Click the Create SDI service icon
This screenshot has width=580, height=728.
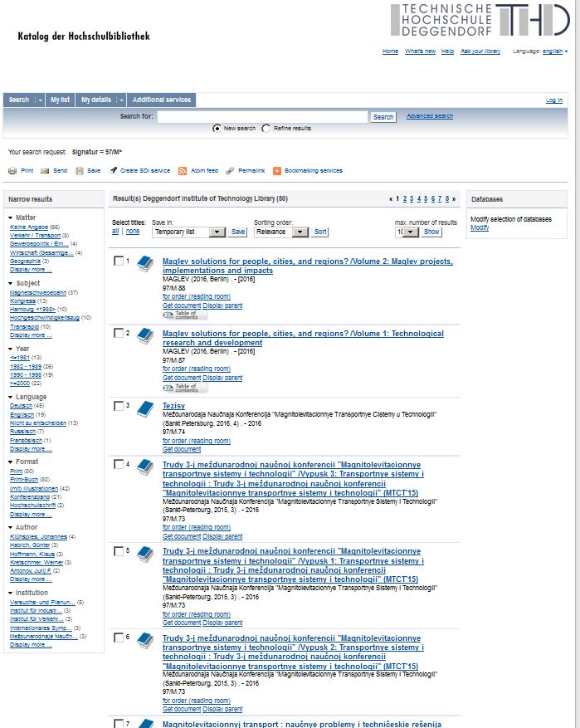pos(113,170)
